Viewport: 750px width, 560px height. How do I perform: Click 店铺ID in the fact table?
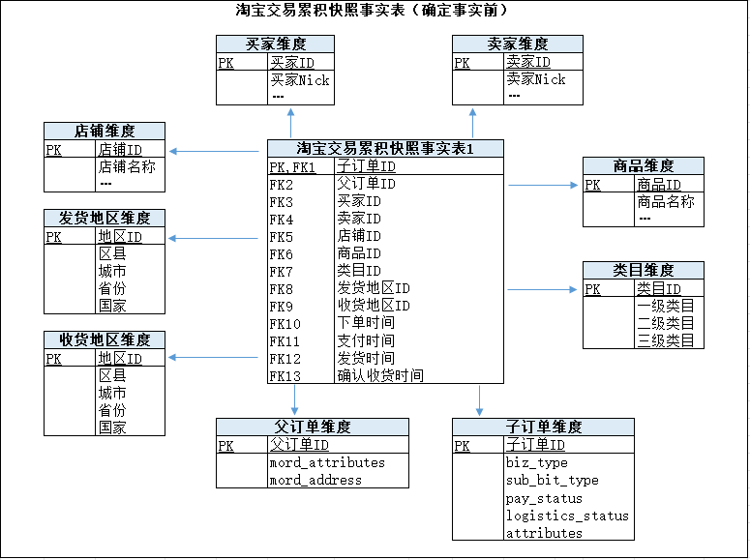[359, 236]
